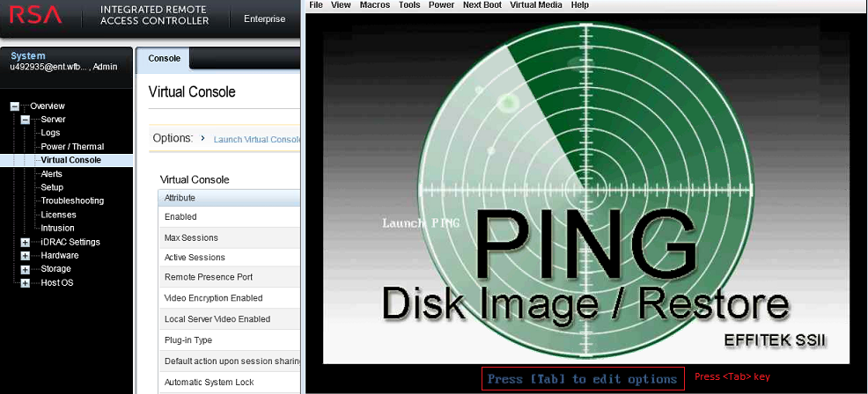Click the System header in sidebar
The height and width of the screenshot is (394, 868).
pos(28,56)
